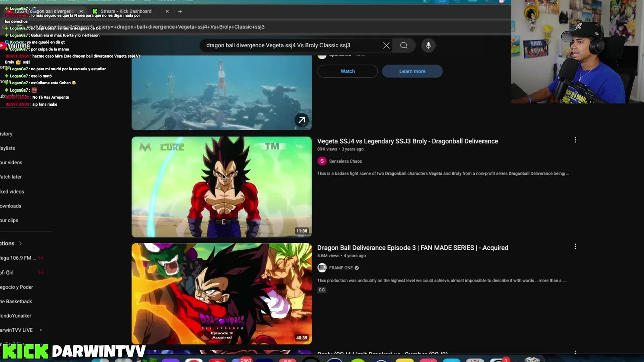Screen dimensions: 644x362
Task: Play the Vegeta SSJ4 11:38 video thumbnail
Action: coord(222,187)
